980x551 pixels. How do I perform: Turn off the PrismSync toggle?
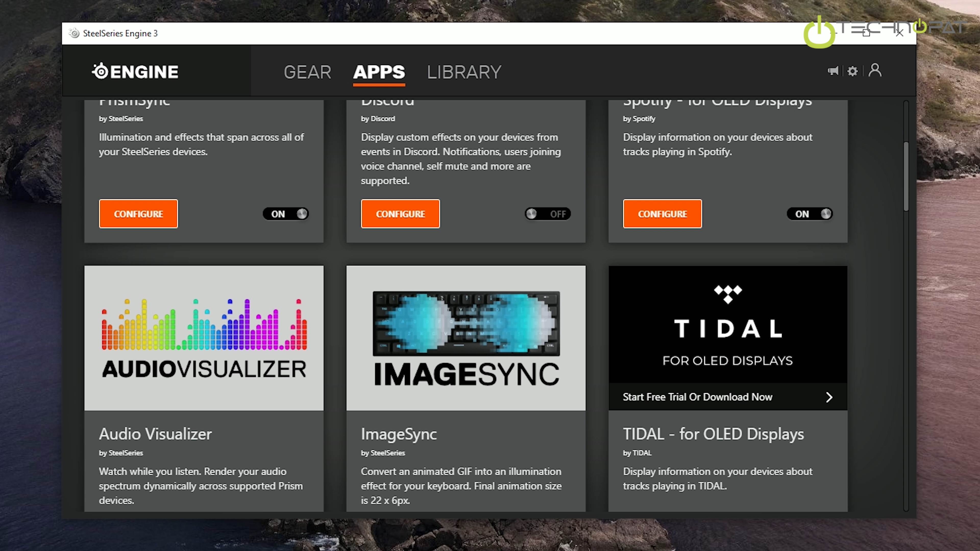pos(286,214)
